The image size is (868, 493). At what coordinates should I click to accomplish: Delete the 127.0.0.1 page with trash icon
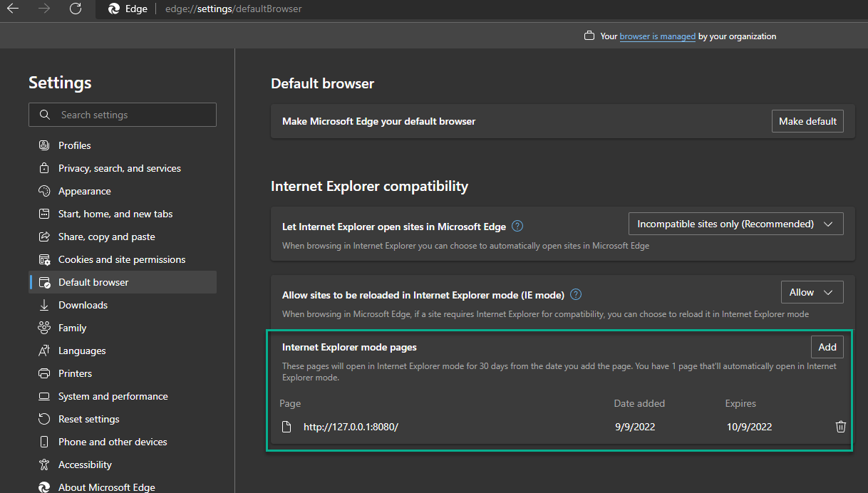point(841,427)
